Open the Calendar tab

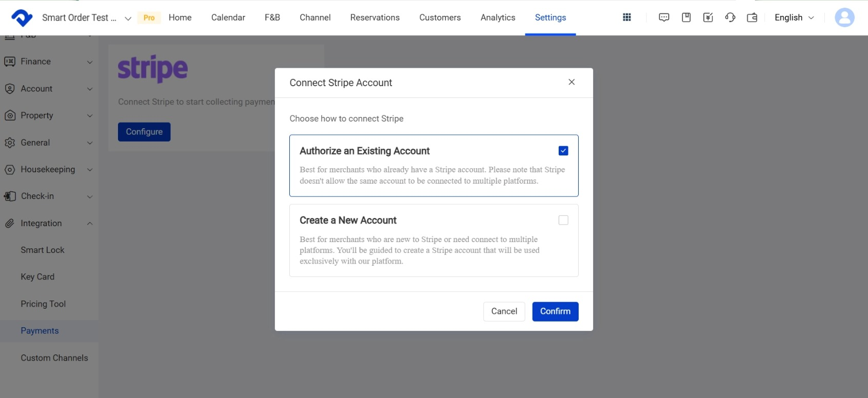(x=228, y=17)
